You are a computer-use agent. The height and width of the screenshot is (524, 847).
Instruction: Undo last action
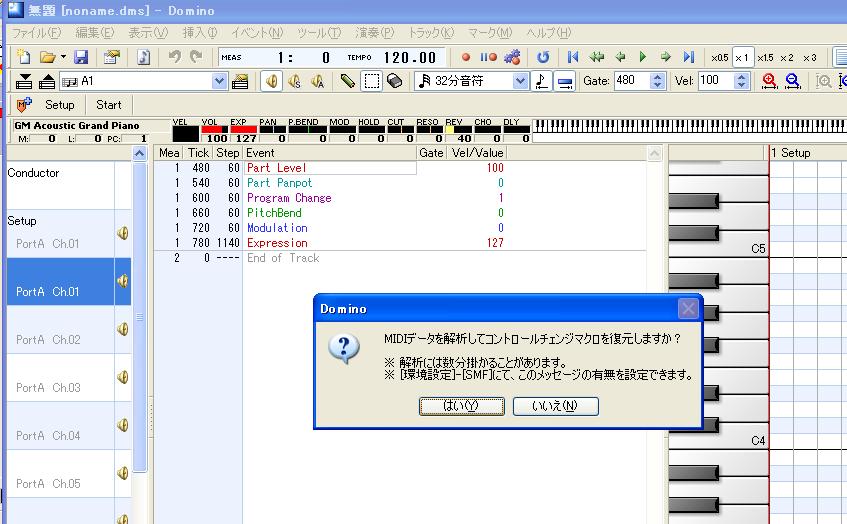[174, 57]
